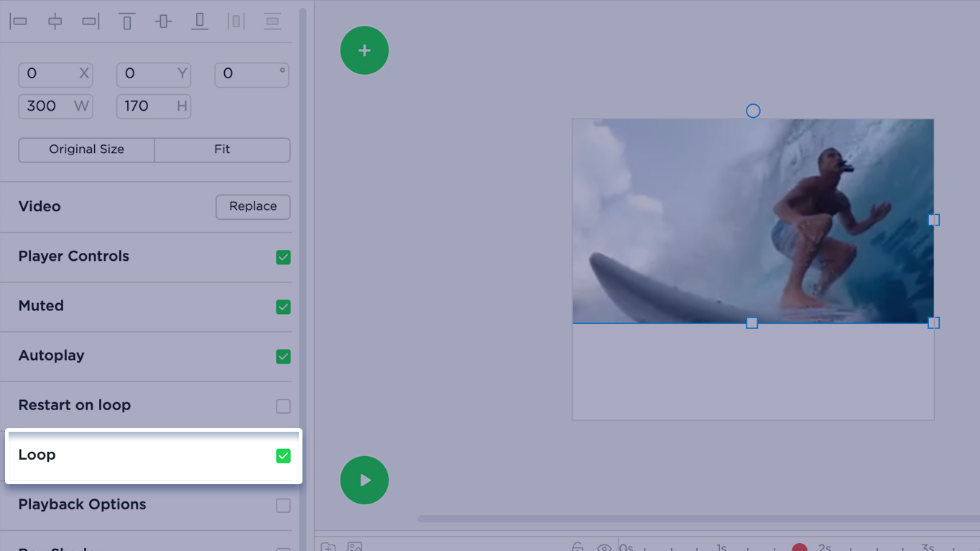Screen dimensions: 980x551
Task: Click the rotation handle above the video
Action: (753, 111)
